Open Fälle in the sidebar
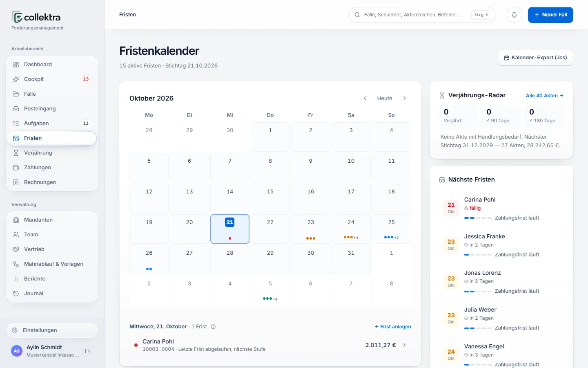The height and width of the screenshot is (368, 588). point(52,94)
